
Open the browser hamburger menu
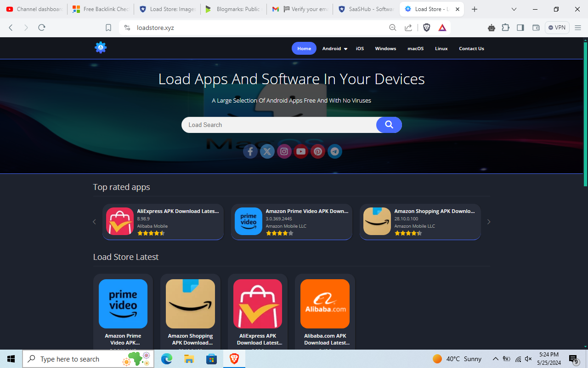coord(578,28)
